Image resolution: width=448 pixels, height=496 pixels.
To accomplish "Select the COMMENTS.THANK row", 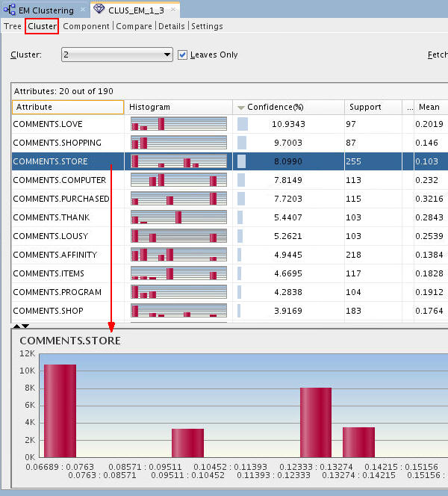I will pos(229,217).
